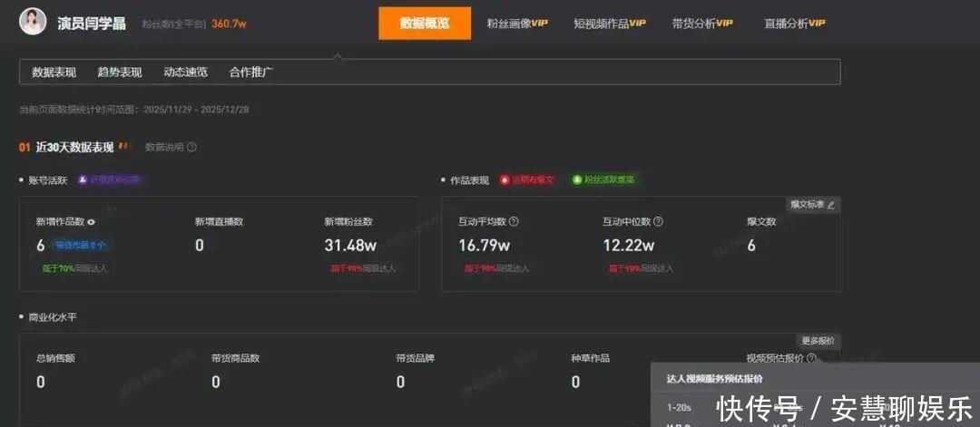Viewport: 980px width, 427px height.
Task: Click the pencil edit icon for 爆文标准
Action: tap(830, 205)
